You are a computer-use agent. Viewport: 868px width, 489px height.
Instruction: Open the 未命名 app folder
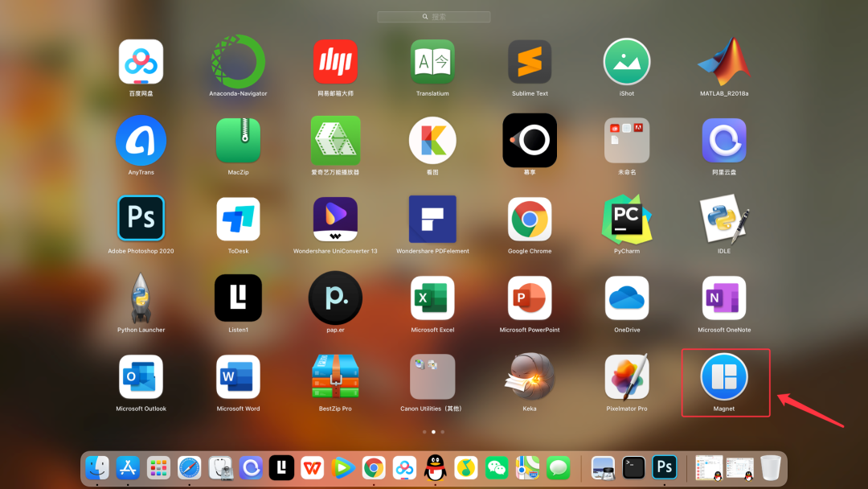click(x=627, y=141)
